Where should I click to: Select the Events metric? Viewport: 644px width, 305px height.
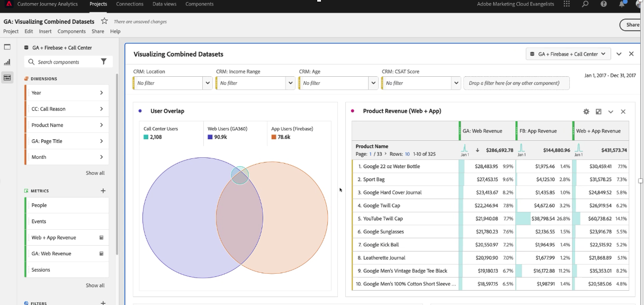click(67, 221)
